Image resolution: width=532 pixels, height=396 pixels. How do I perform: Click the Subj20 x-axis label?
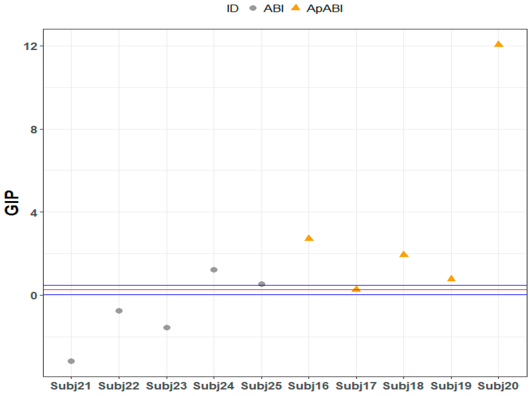pyautogui.click(x=498, y=386)
